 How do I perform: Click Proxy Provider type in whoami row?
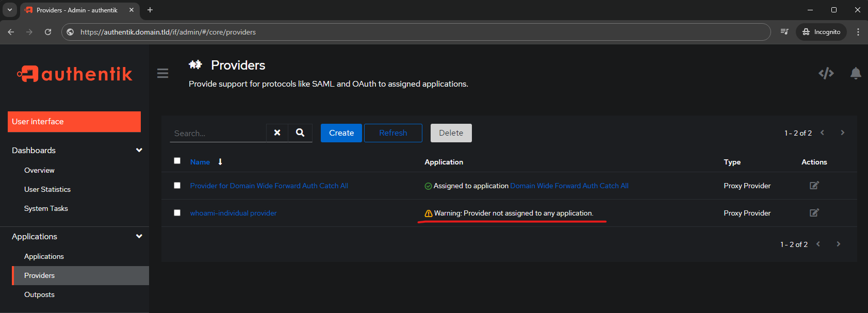tap(747, 213)
